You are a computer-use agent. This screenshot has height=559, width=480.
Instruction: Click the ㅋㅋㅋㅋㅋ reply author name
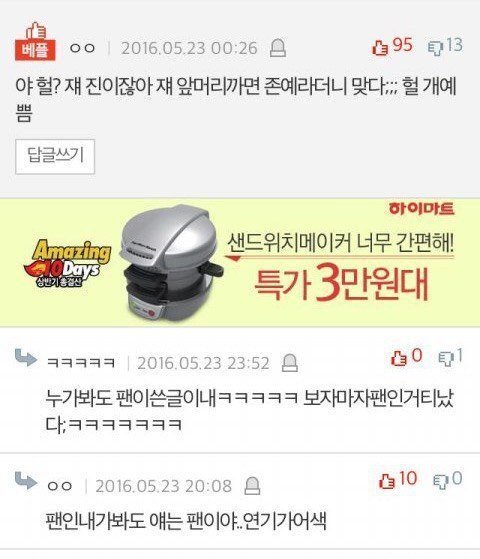(81, 363)
